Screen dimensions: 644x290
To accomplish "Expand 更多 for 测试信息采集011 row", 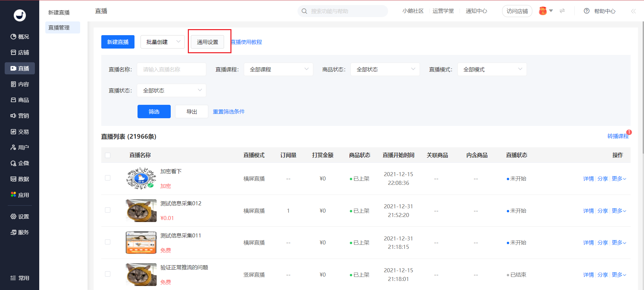I will (x=619, y=242).
